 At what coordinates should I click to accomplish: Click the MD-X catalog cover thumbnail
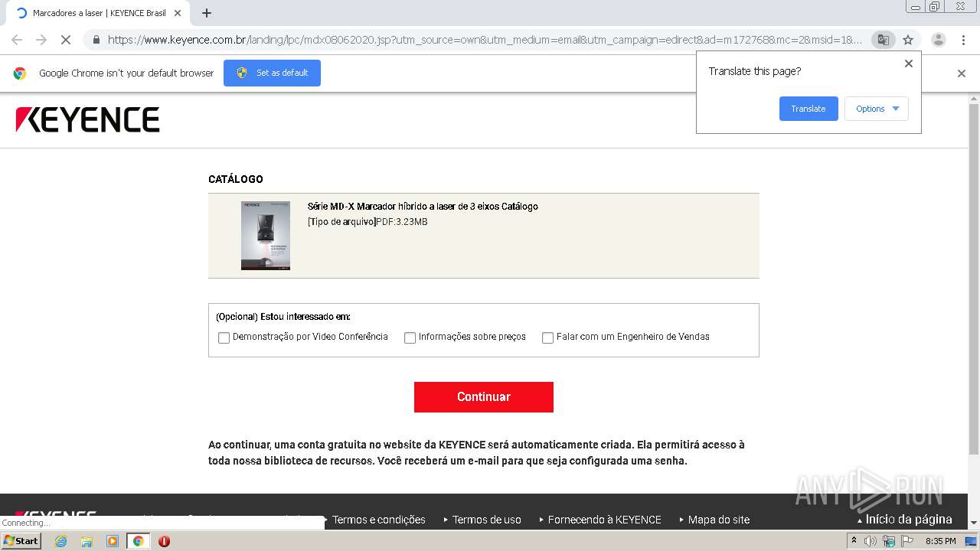266,236
